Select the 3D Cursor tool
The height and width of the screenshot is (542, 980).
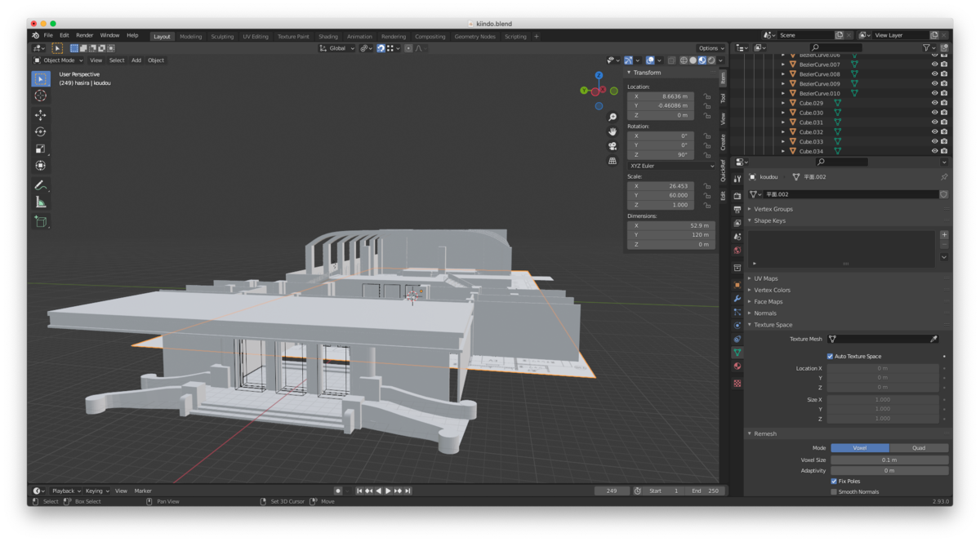pyautogui.click(x=41, y=96)
